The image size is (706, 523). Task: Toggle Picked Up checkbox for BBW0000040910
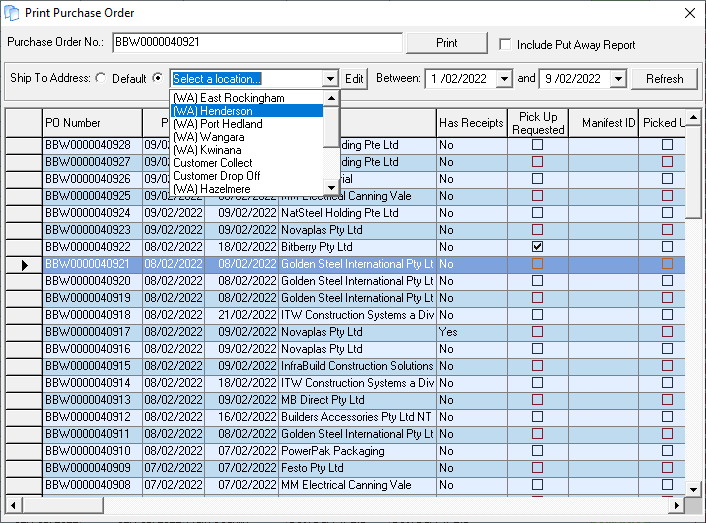(667, 451)
